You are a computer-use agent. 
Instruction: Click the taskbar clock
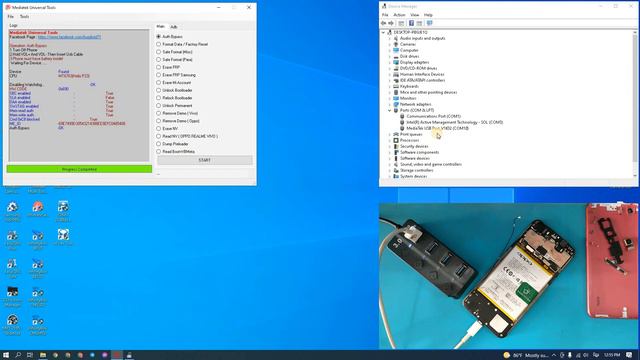point(612,355)
